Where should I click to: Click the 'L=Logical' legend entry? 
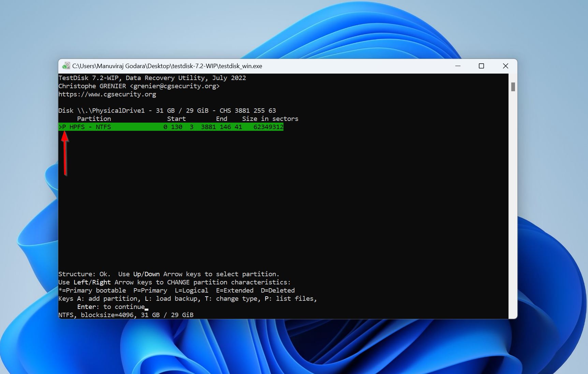(191, 290)
